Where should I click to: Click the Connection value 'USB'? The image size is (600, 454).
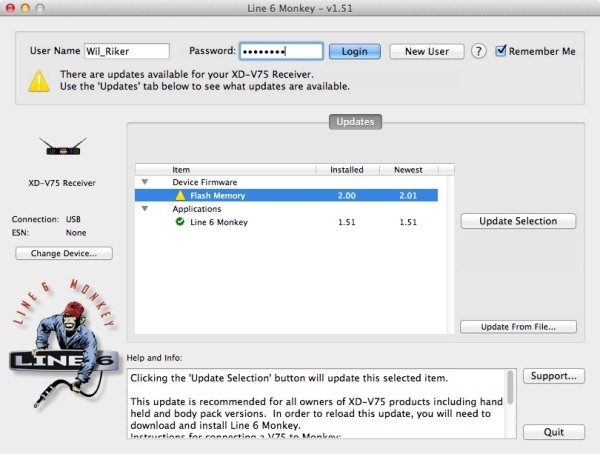click(x=73, y=219)
